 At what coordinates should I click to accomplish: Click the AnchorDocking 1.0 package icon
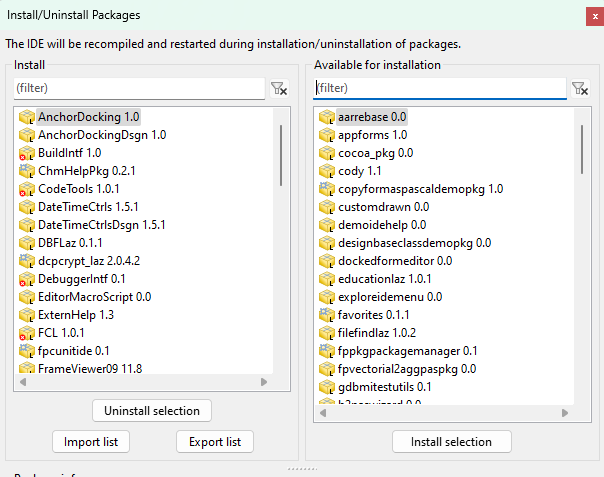coord(26,117)
